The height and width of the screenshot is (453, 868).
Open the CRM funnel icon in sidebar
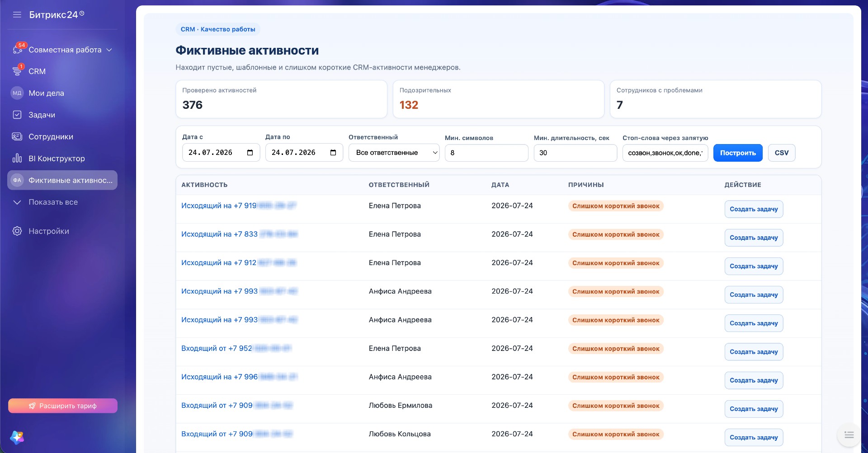(17, 71)
